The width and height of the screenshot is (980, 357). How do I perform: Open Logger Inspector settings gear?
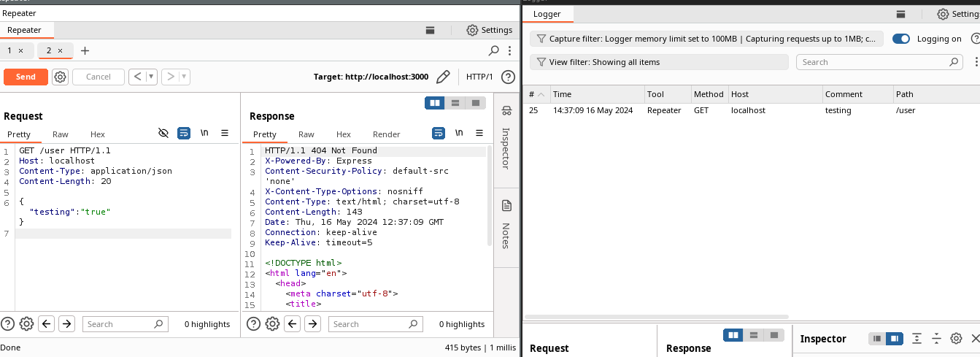tap(957, 339)
